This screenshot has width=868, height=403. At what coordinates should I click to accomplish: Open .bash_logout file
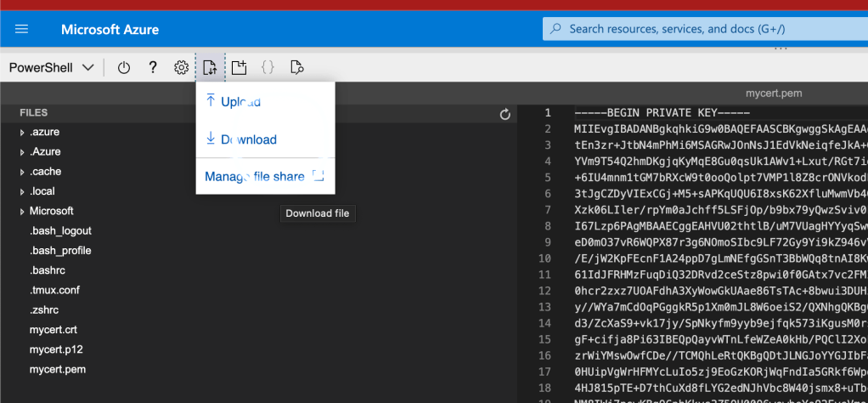(60, 231)
